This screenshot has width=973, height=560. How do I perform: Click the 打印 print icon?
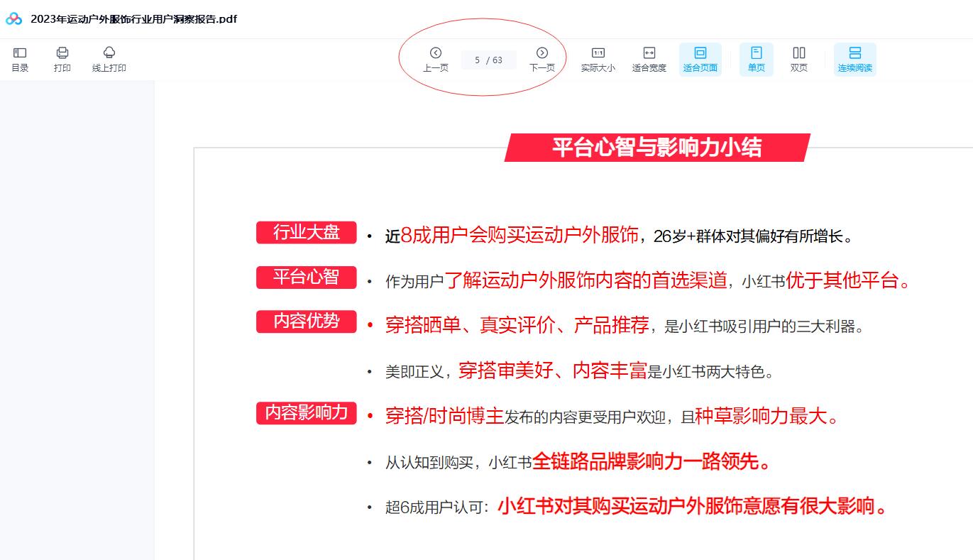point(62,59)
